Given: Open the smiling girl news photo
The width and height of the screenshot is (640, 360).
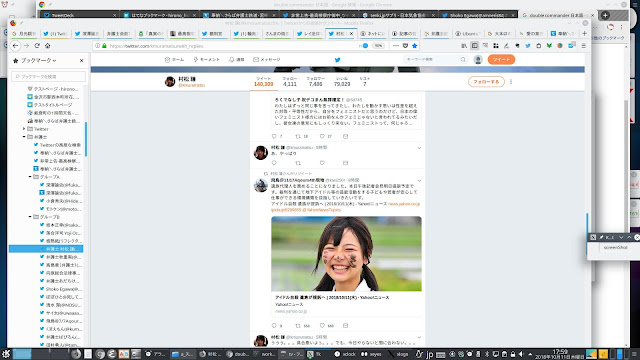Looking at the screenshot, I should pyautogui.click(x=346, y=253).
